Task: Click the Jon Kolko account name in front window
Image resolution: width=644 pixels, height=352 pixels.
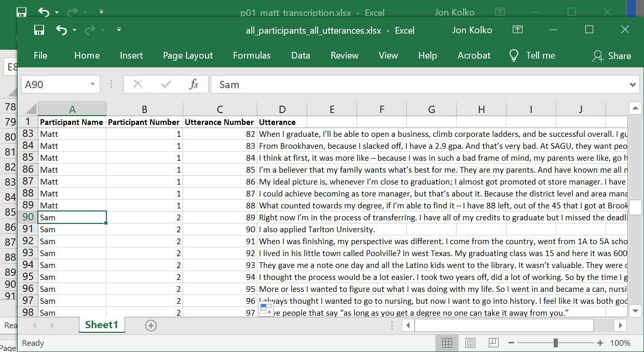Action: (472, 30)
